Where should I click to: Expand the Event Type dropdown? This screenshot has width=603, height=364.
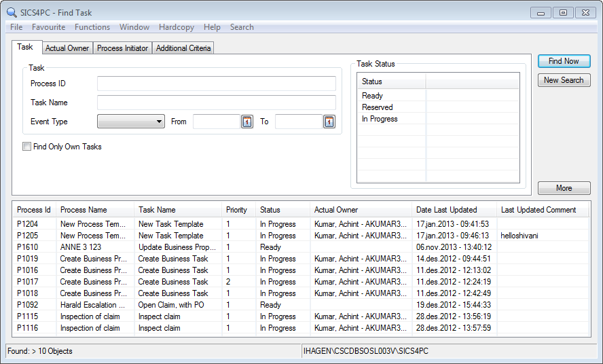(x=131, y=122)
